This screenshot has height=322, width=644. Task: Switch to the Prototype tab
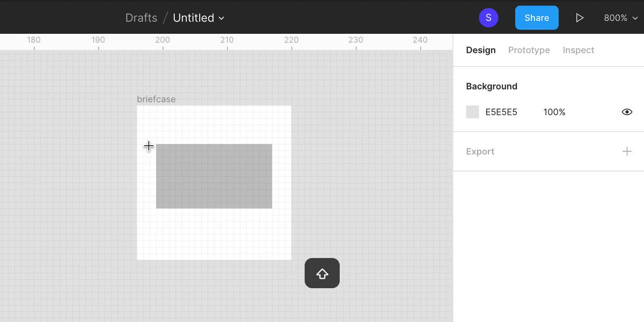click(529, 50)
